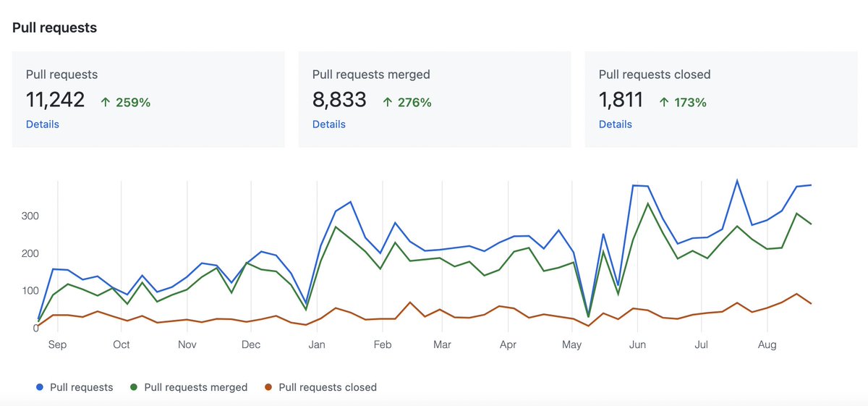
Task: Toggle the Pull requests legend item
Action: pyautogui.click(x=75, y=387)
